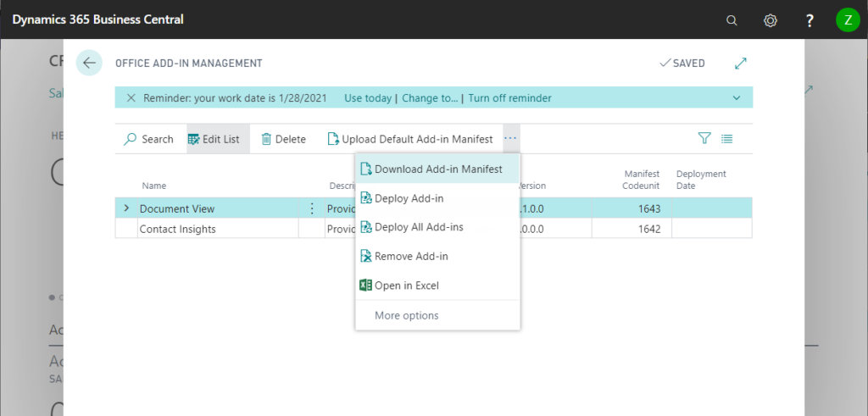This screenshot has width=868, height=416.
Task: Choose Deploy All Add-ins
Action: [437, 227]
